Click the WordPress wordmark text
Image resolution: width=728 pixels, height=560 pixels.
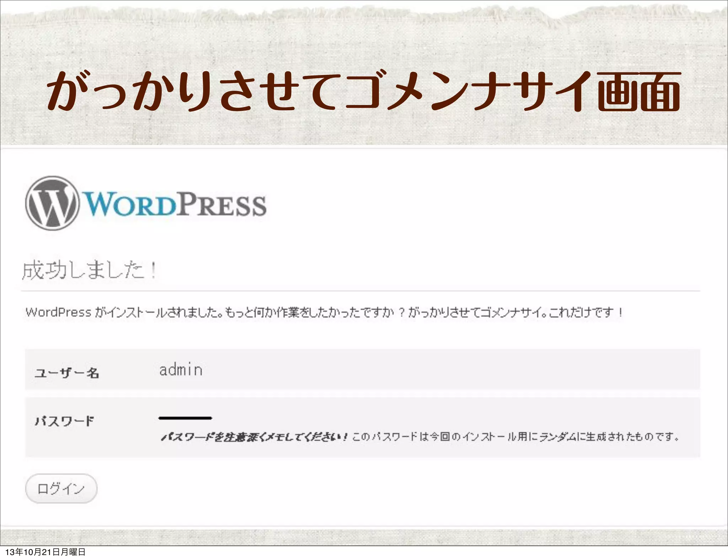(x=175, y=204)
